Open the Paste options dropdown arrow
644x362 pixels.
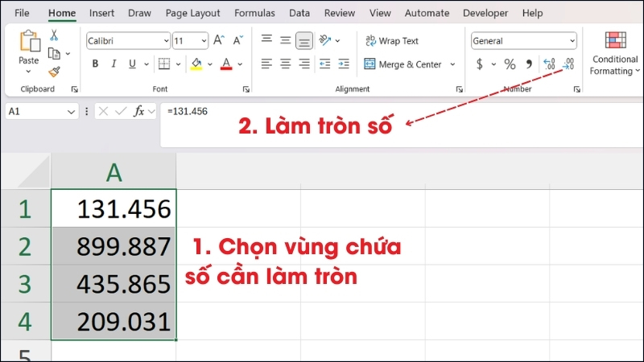(28, 72)
